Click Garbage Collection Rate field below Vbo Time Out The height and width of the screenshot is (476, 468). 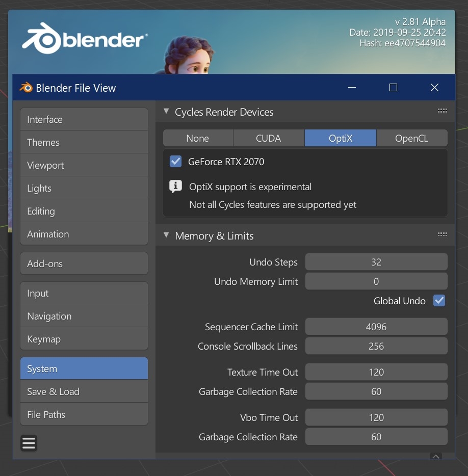pyautogui.click(x=376, y=437)
